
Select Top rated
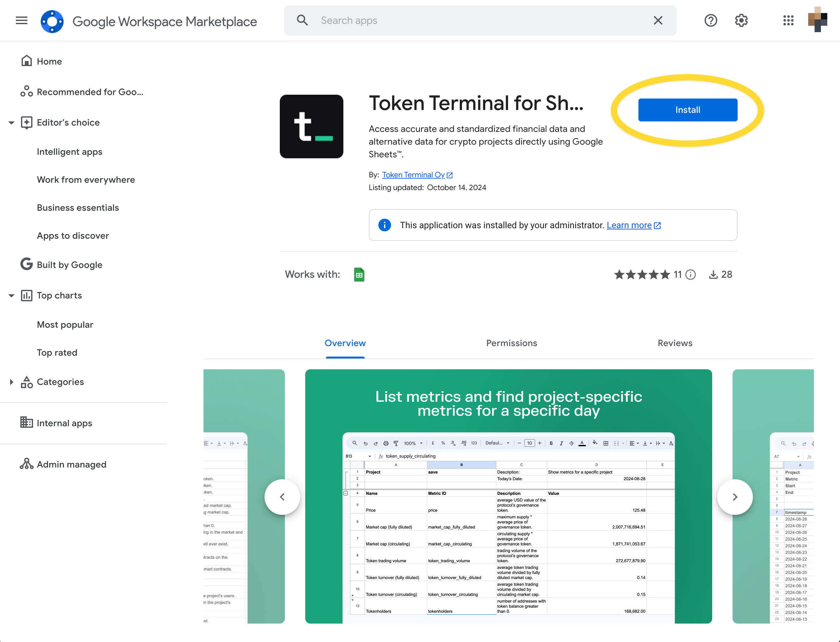pos(57,352)
